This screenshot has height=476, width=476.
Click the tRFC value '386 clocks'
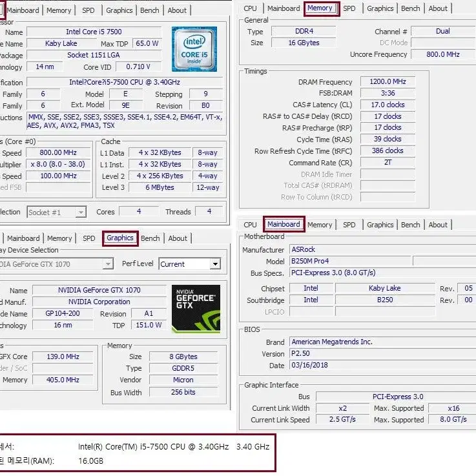coord(388,150)
